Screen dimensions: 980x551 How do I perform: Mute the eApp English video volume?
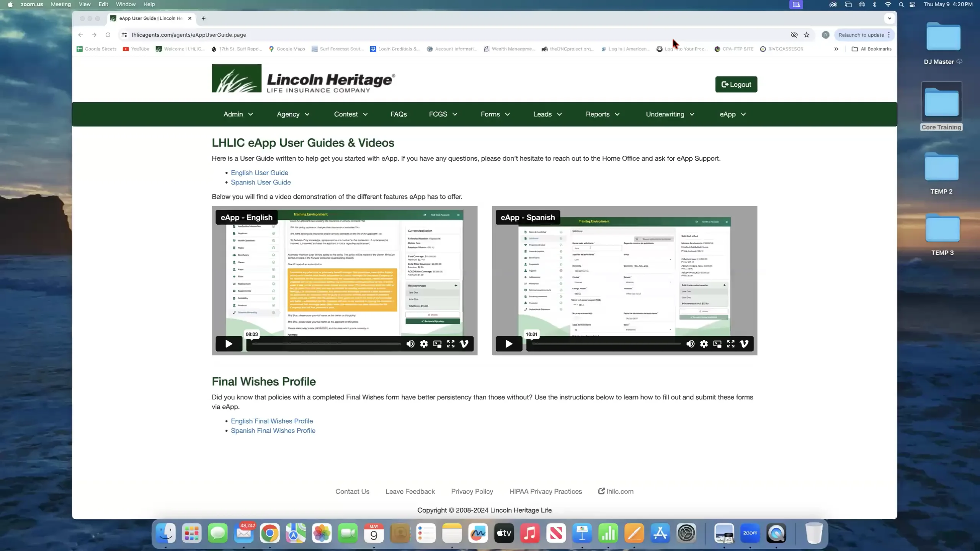click(410, 344)
